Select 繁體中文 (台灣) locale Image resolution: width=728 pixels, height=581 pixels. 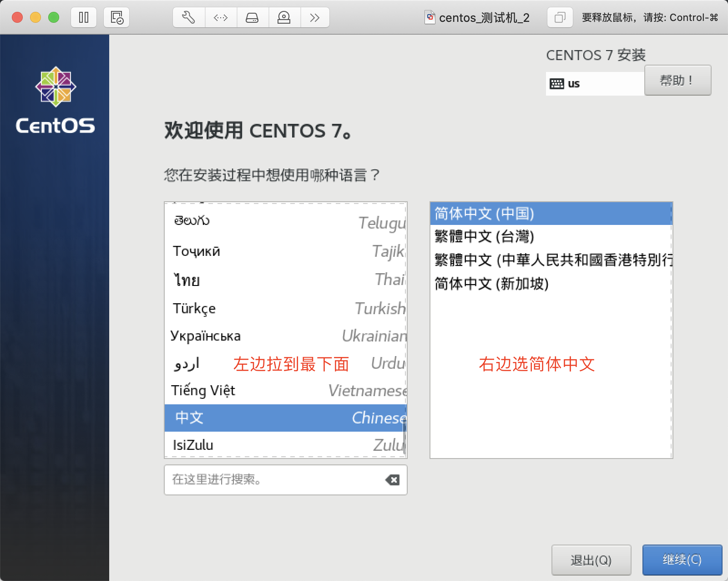(551, 236)
